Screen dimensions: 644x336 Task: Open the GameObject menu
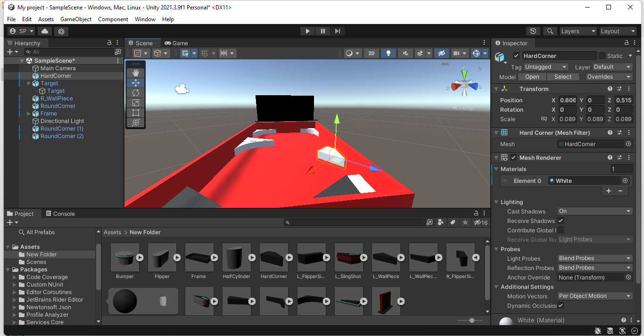(75, 19)
